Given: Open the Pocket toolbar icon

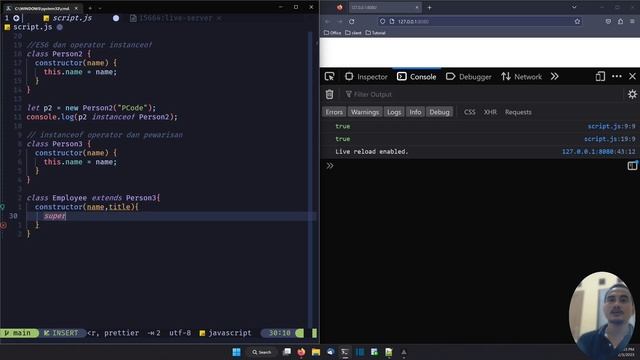Looking at the screenshot, I should click(608, 21).
